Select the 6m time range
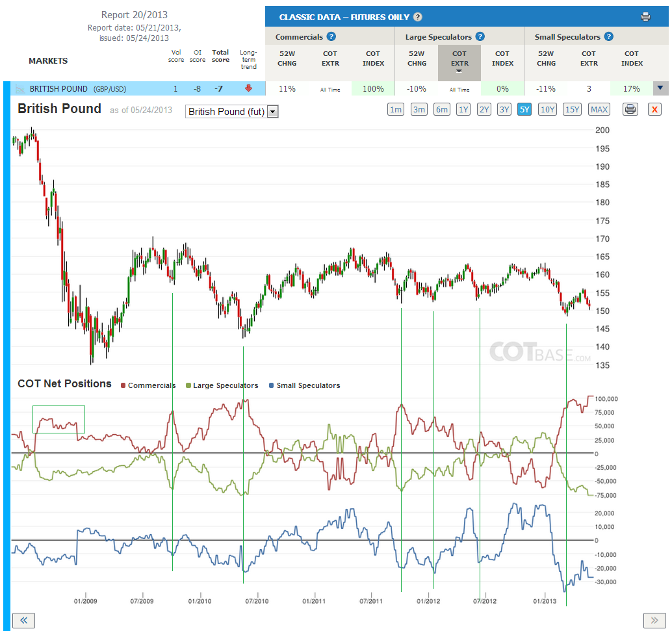The image size is (672, 631). (442, 109)
